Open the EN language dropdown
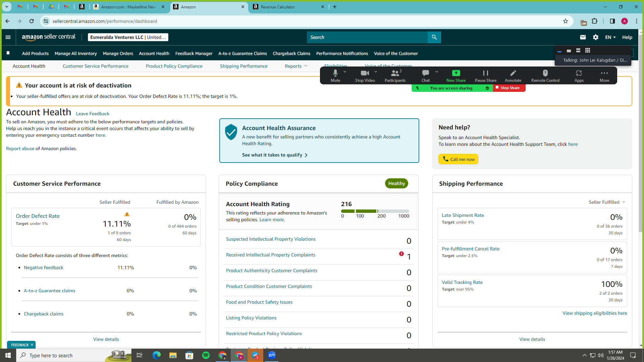 [610, 37]
